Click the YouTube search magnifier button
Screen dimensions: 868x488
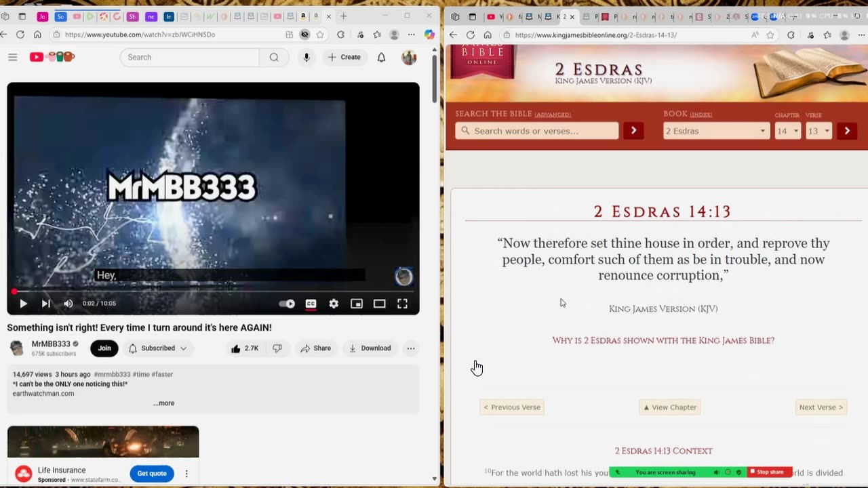[274, 57]
